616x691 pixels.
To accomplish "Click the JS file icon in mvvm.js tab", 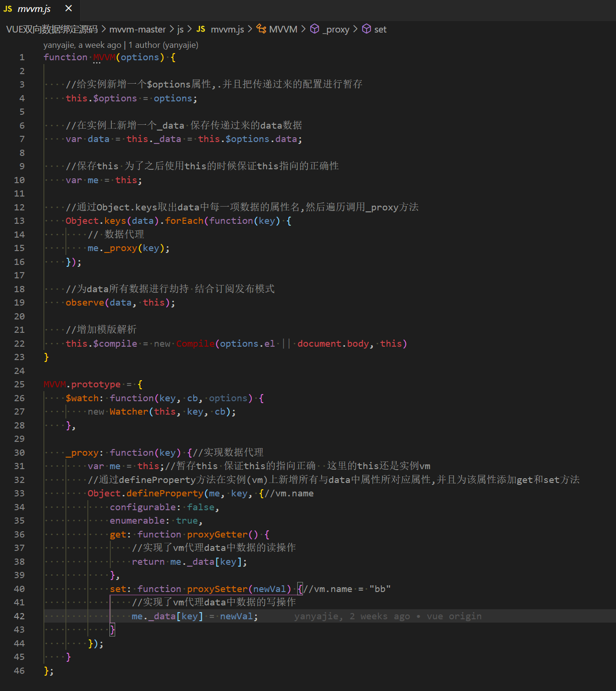I will click(8, 9).
